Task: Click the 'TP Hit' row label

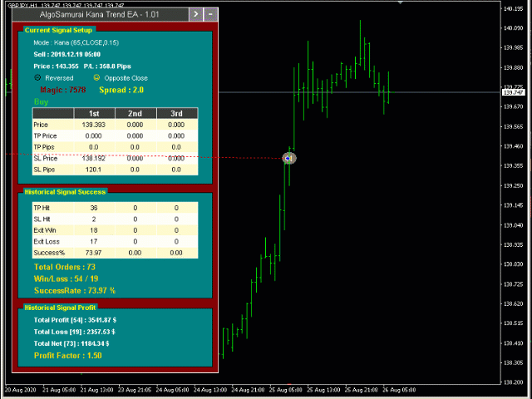Action: tap(42, 208)
